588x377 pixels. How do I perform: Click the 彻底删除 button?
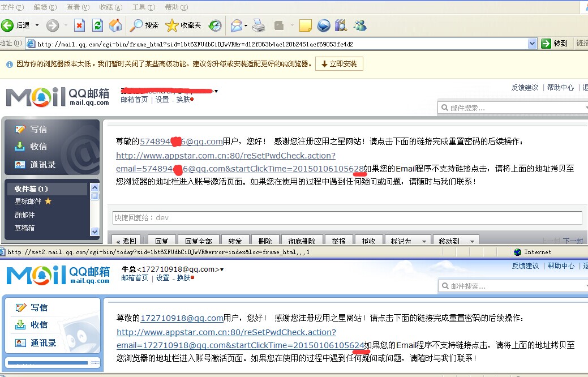tap(302, 240)
